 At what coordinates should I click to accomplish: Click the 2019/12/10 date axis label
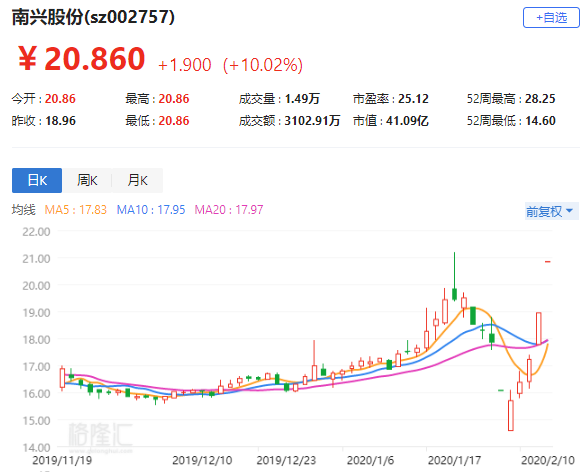tap(202, 460)
